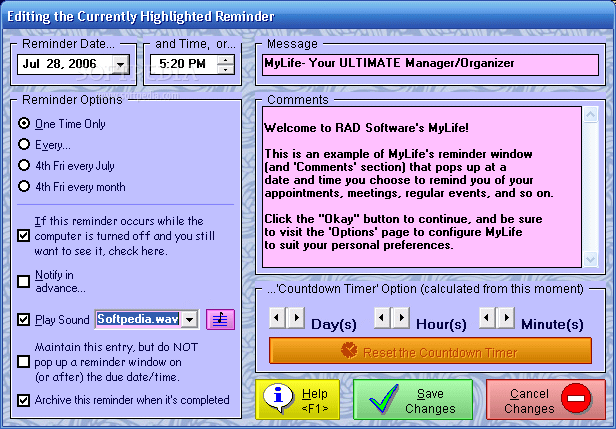Toggle the Play Sound checkbox

(24, 319)
